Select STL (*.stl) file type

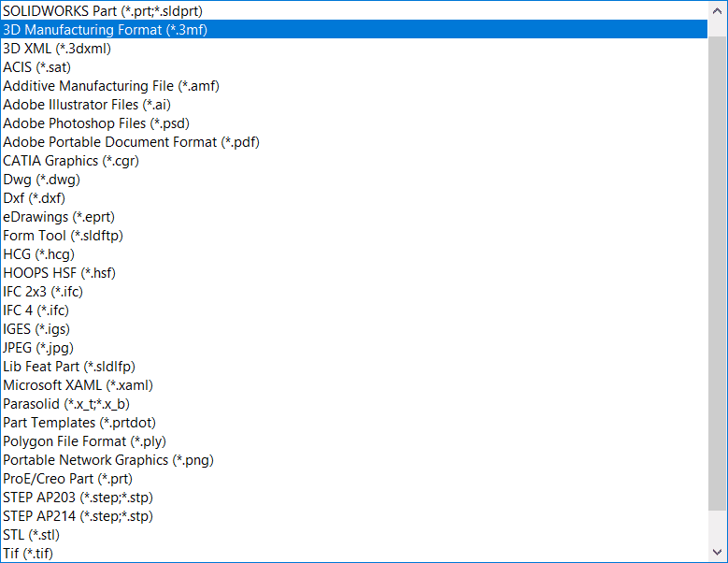354,535
